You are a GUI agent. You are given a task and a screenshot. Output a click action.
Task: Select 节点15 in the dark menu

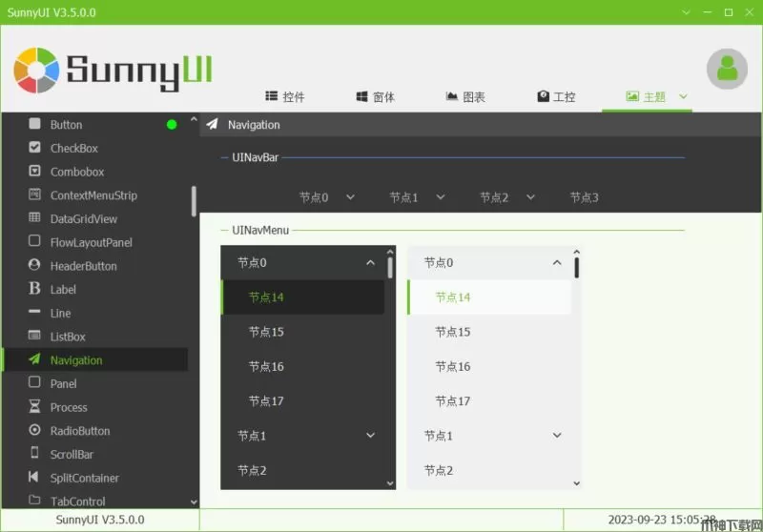click(266, 332)
